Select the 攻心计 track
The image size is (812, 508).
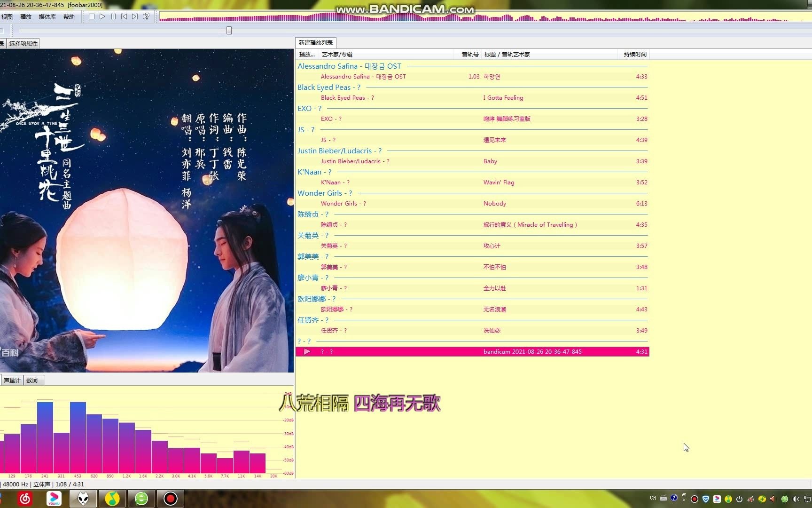[472, 246]
